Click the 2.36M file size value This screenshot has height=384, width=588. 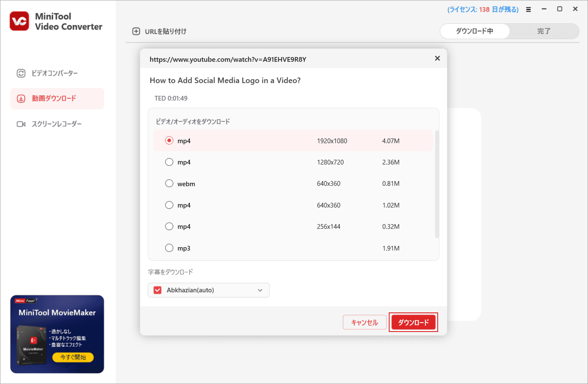391,162
